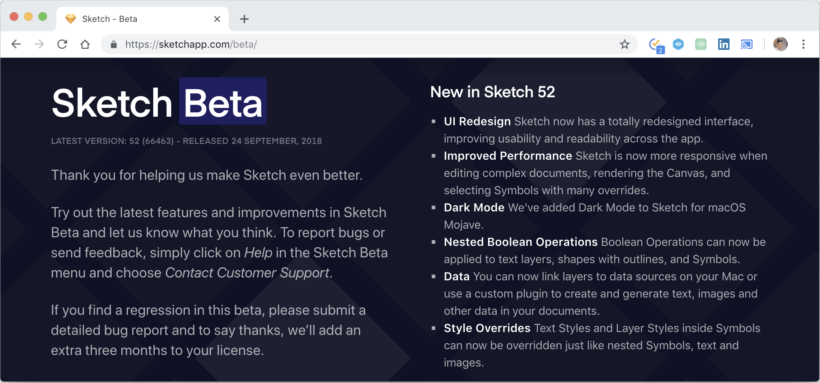Viewport: 820px width, 383px height.
Task: Close the Sketch - Beta tab
Action: (218, 19)
